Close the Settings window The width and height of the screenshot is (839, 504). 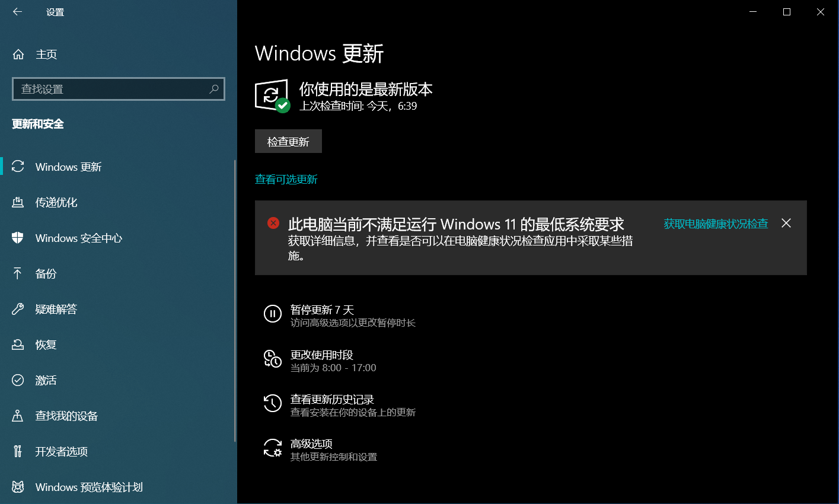pyautogui.click(x=821, y=12)
